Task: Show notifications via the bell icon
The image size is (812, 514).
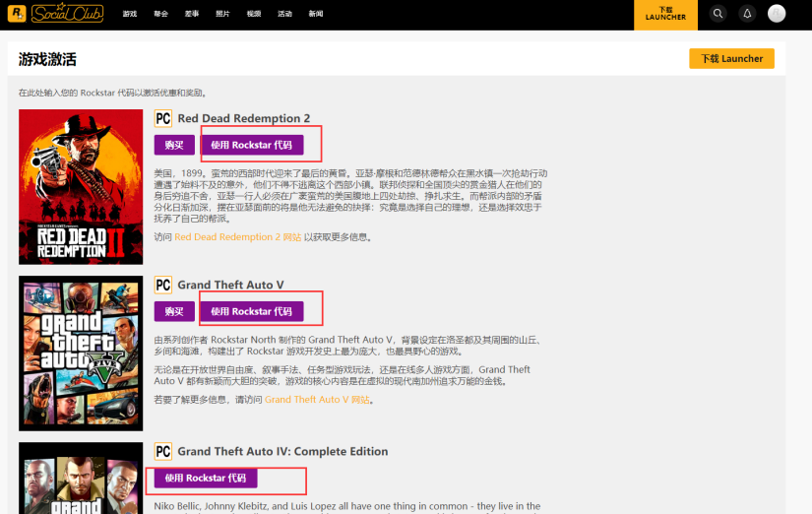Action: pos(747,14)
